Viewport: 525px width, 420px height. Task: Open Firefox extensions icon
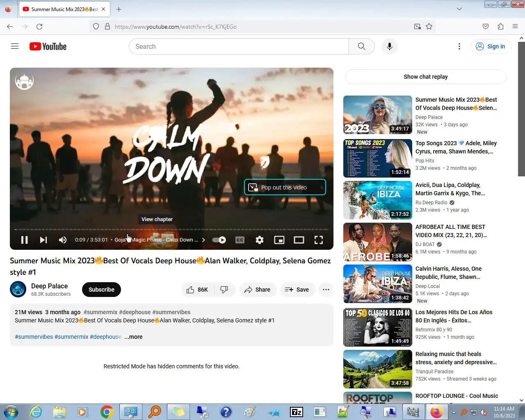pyautogui.click(x=500, y=27)
